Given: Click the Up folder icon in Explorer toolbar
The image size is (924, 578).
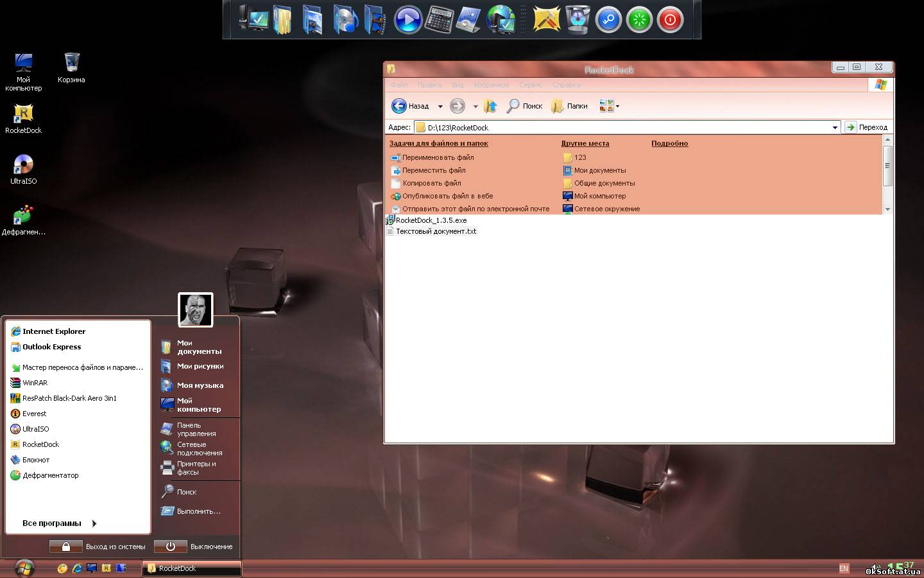Looking at the screenshot, I should point(491,106).
